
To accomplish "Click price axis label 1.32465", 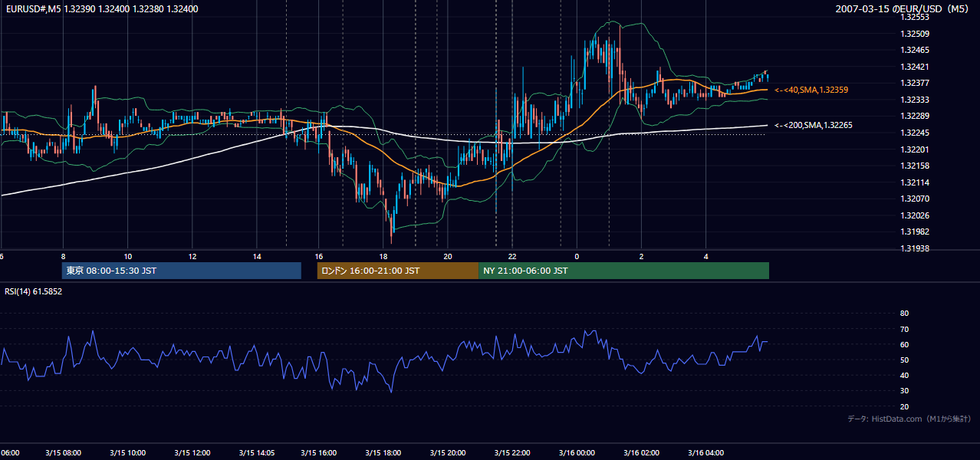I will tap(915, 50).
